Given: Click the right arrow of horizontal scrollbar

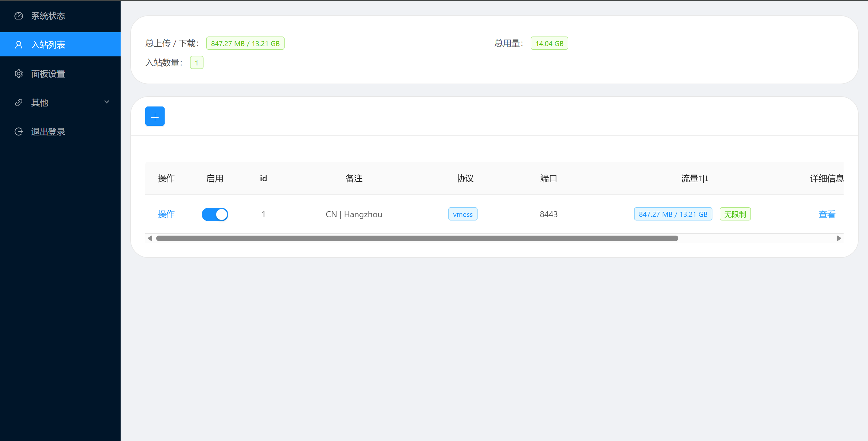Looking at the screenshot, I should click(x=839, y=238).
